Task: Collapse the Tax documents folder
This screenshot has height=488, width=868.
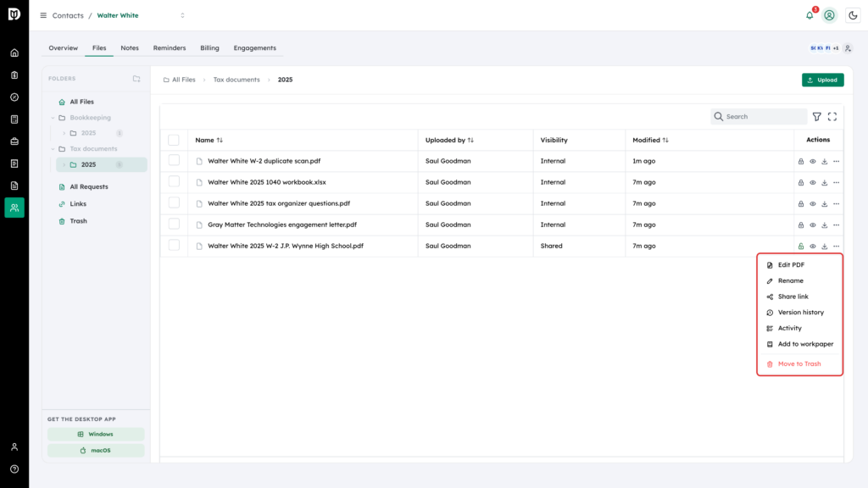Action: pos(53,149)
